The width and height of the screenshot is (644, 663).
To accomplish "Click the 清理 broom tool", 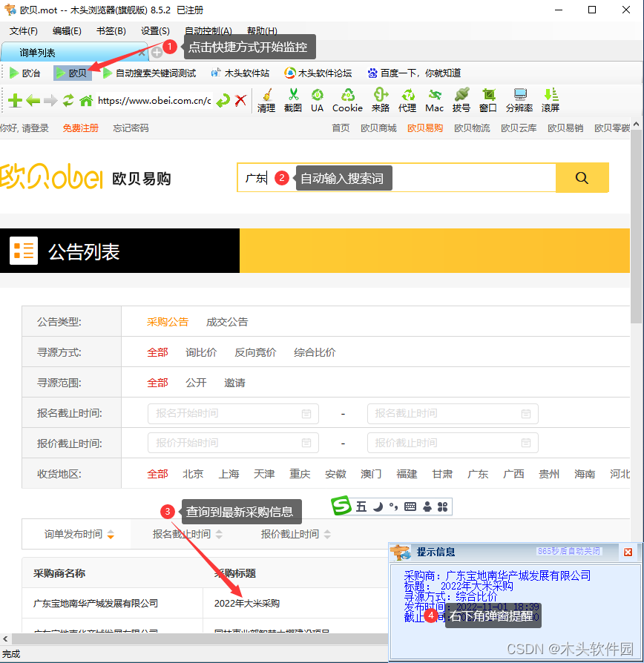I will 266,101.
